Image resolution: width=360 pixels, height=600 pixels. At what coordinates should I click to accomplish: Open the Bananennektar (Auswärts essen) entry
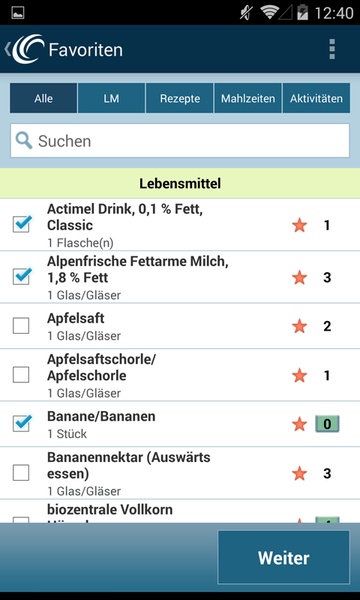point(180,473)
